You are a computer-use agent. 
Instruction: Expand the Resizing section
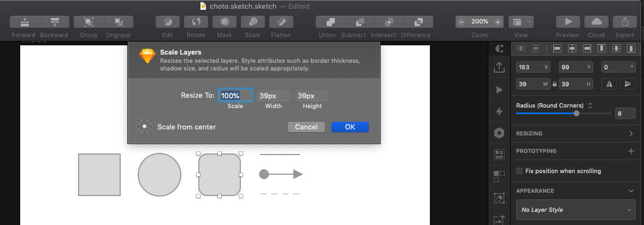631,133
